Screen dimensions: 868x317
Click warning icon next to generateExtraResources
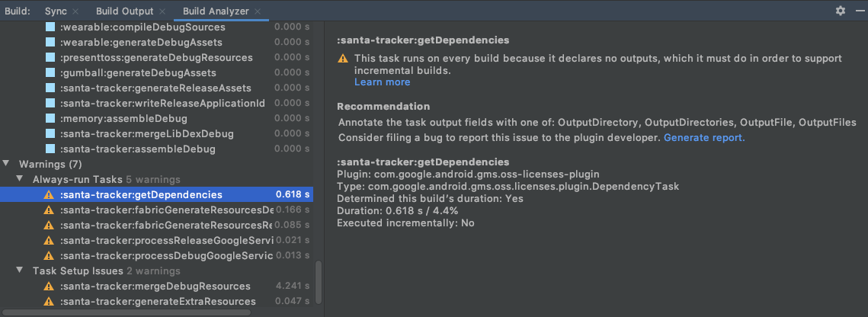(49, 302)
